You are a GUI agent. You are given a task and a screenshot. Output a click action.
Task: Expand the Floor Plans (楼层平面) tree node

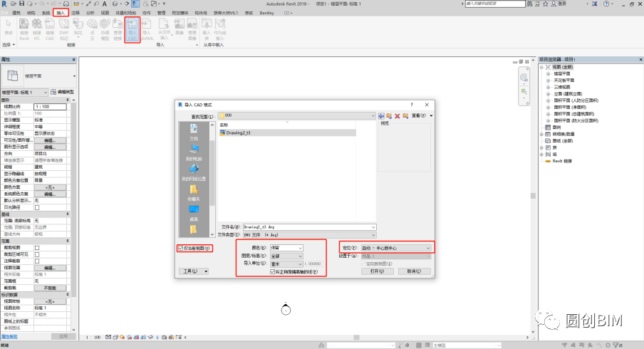pos(548,74)
